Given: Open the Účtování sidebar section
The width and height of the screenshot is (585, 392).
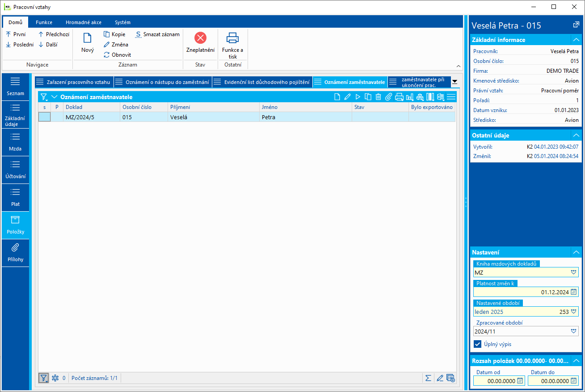Looking at the screenshot, I should pyautogui.click(x=16, y=170).
